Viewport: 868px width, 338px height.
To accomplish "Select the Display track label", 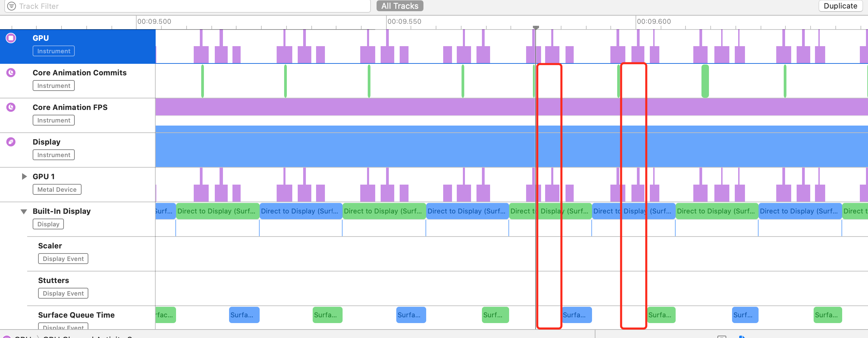I will click(47, 142).
